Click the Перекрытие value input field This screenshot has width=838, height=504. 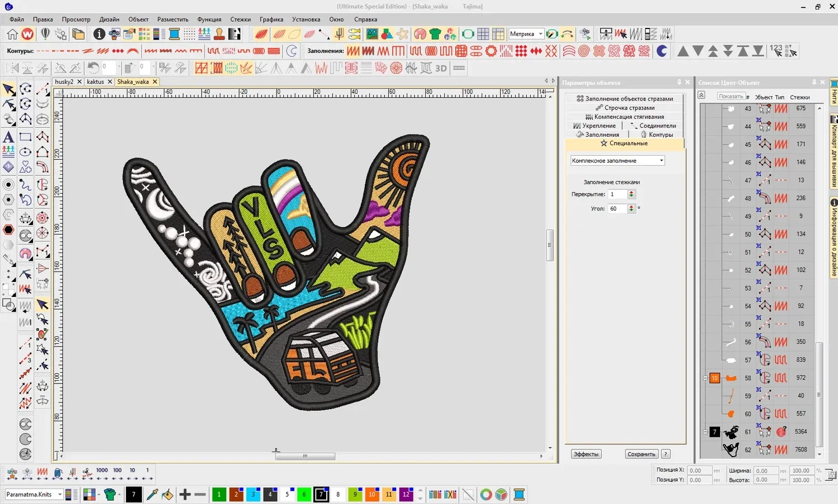pos(617,194)
